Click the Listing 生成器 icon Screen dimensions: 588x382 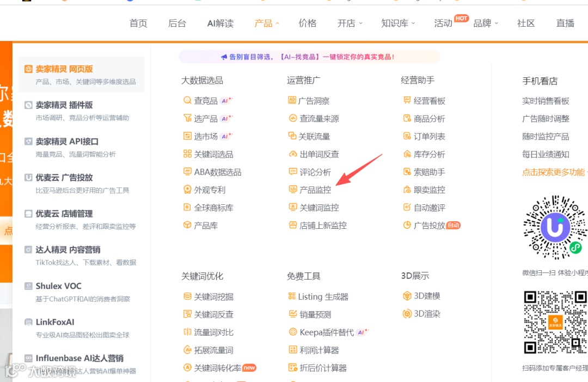(292, 296)
